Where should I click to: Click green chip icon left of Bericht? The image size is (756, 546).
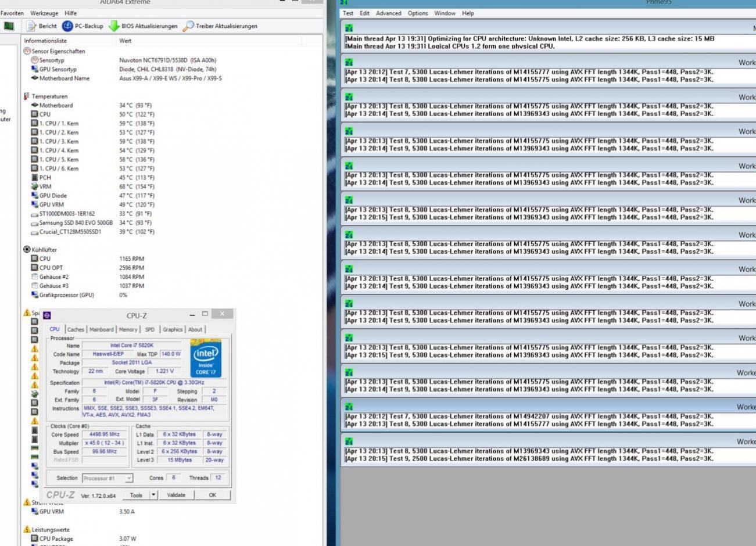click(x=9, y=26)
